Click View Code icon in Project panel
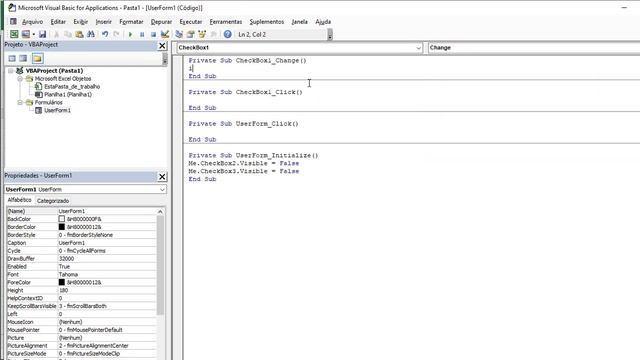Screen dimensions: 640x360 coord(12,58)
